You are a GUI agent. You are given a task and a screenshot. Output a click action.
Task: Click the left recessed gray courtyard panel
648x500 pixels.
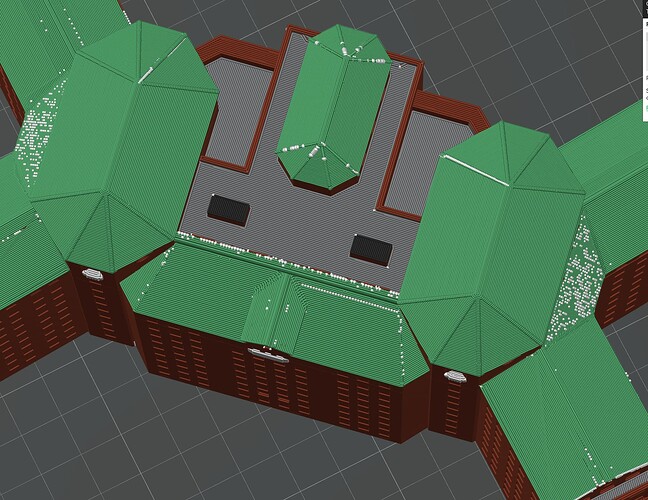click(x=239, y=112)
